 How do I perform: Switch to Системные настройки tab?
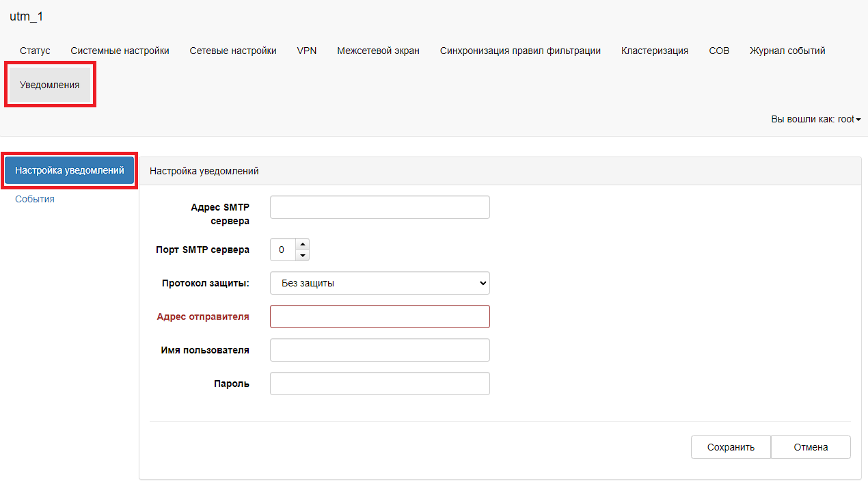120,51
